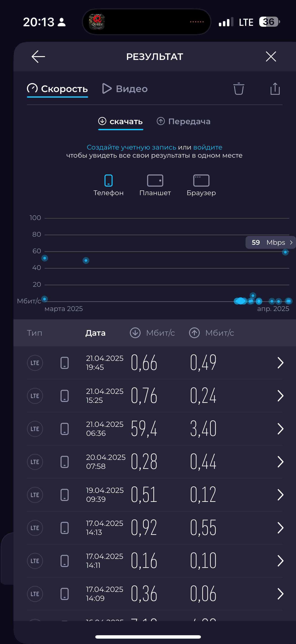Tap the войдите login link

(x=208, y=147)
